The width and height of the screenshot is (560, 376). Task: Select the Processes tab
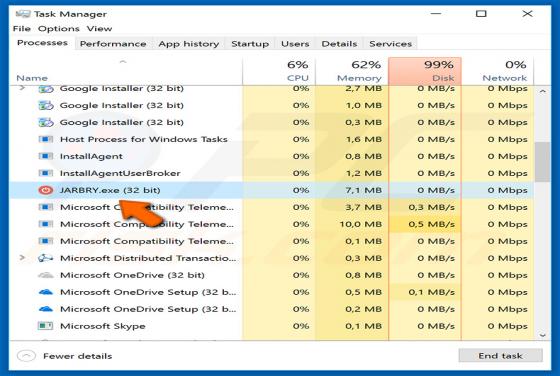point(42,43)
